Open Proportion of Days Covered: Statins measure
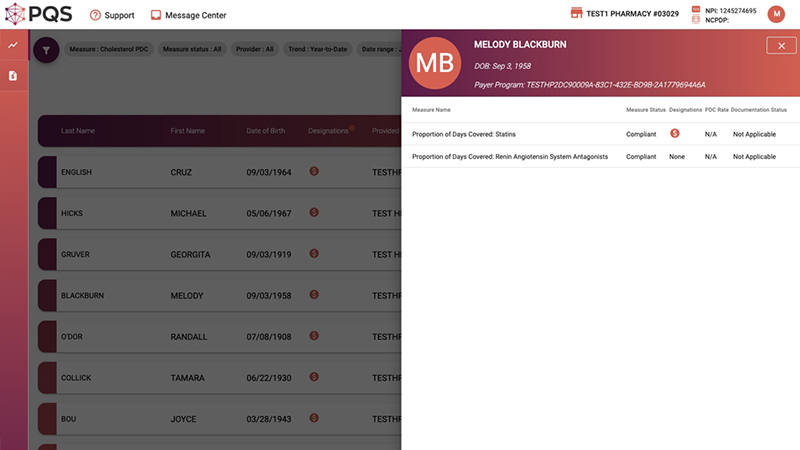The height and width of the screenshot is (450, 800). (x=464, y=134)
